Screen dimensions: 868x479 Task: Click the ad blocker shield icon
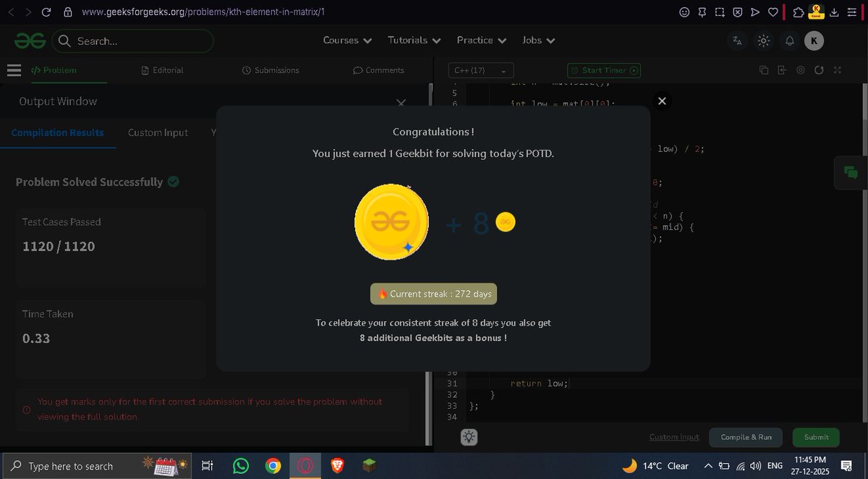point(737,12)
